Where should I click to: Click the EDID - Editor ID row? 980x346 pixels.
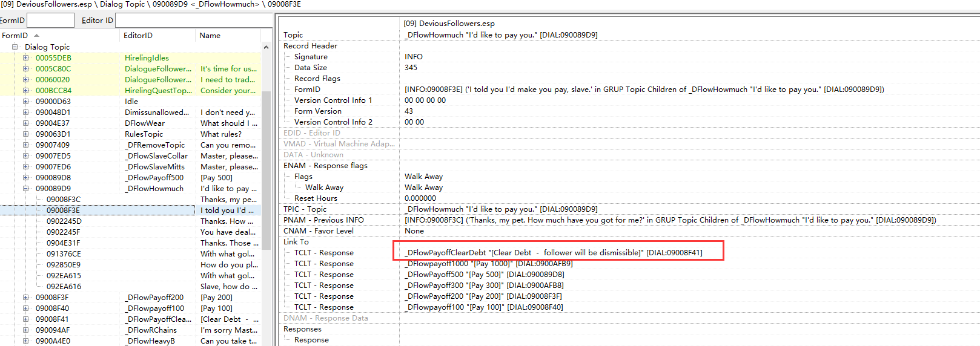(630, 132)
